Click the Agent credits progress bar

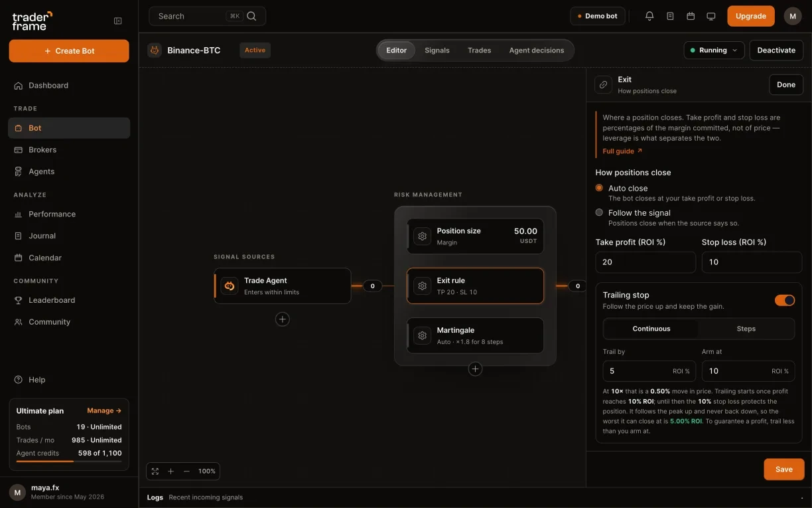pyautogui.click(x=69, y=461)
